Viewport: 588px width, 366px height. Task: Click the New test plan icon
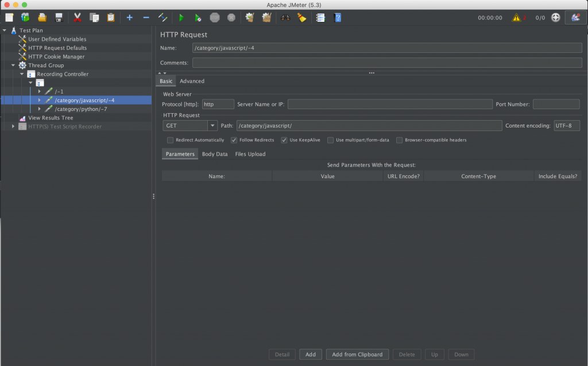9,18
